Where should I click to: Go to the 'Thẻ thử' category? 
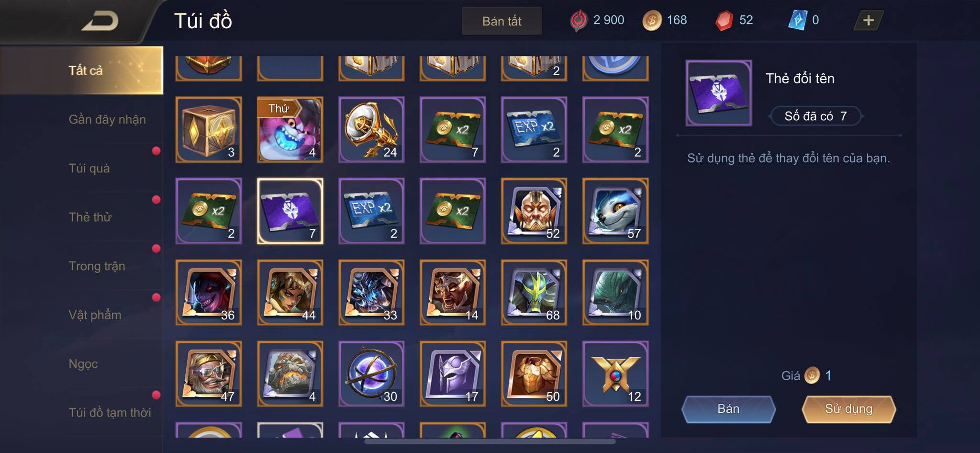point(90,217)
